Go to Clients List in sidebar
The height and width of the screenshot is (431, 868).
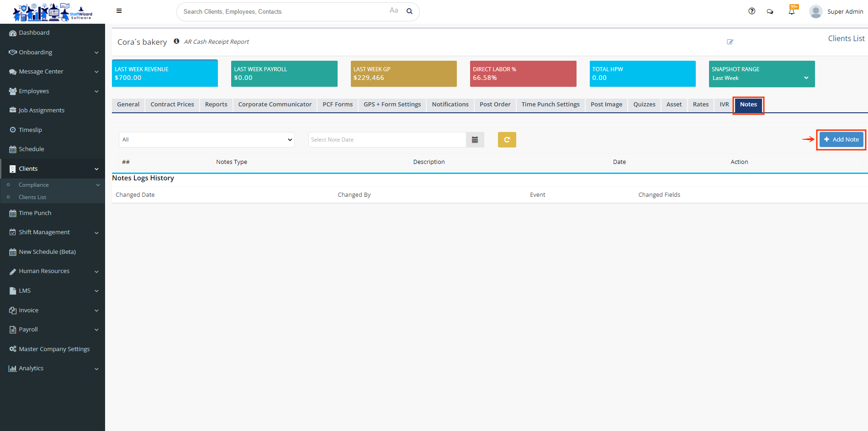point(32,197)
